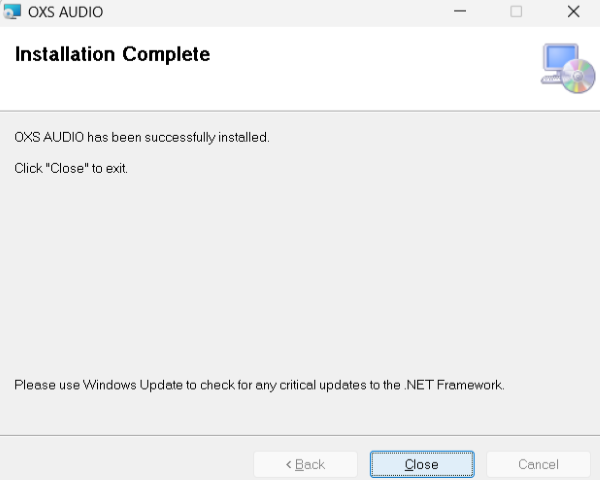Click the empty gray dialog body area
The height and width of the screenshot is (480, 600).
point(300,270)
